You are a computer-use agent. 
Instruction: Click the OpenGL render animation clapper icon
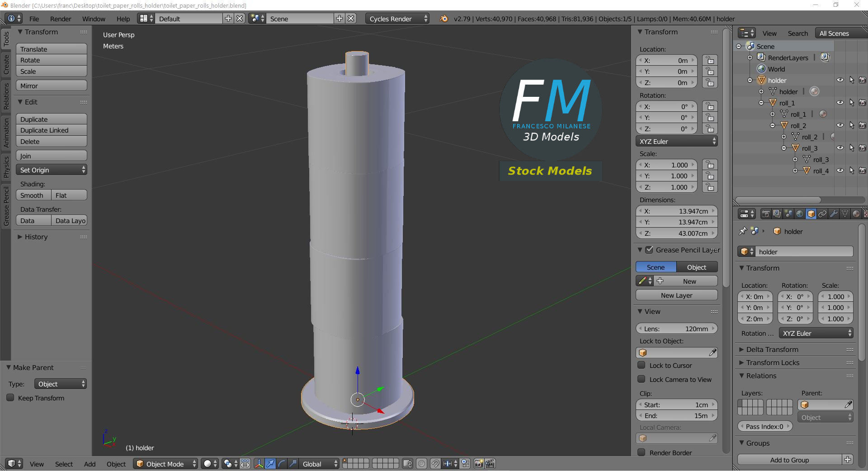[x=490, y=464]
